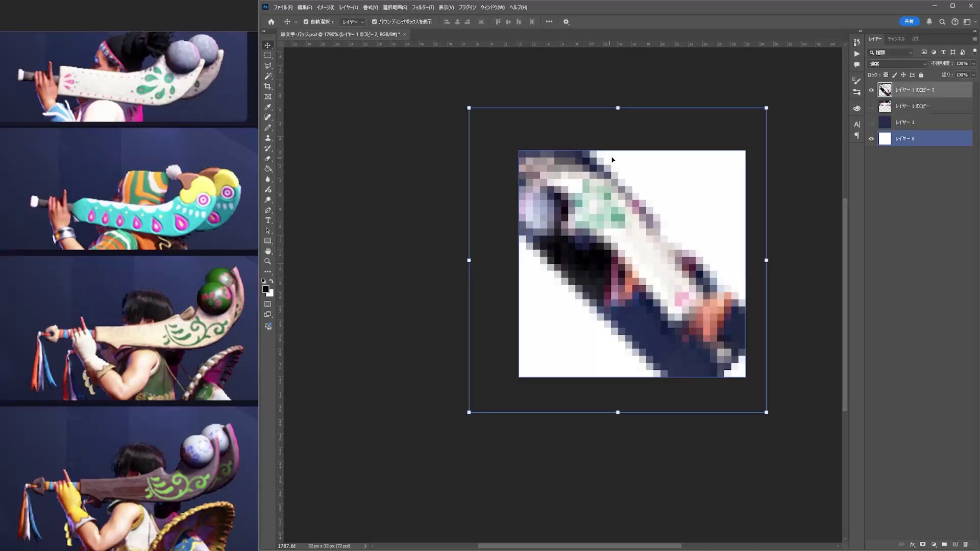Show the 'レイヤー 1 のコピー' layer
Screen dimensions: 980x551
[871, 106]
